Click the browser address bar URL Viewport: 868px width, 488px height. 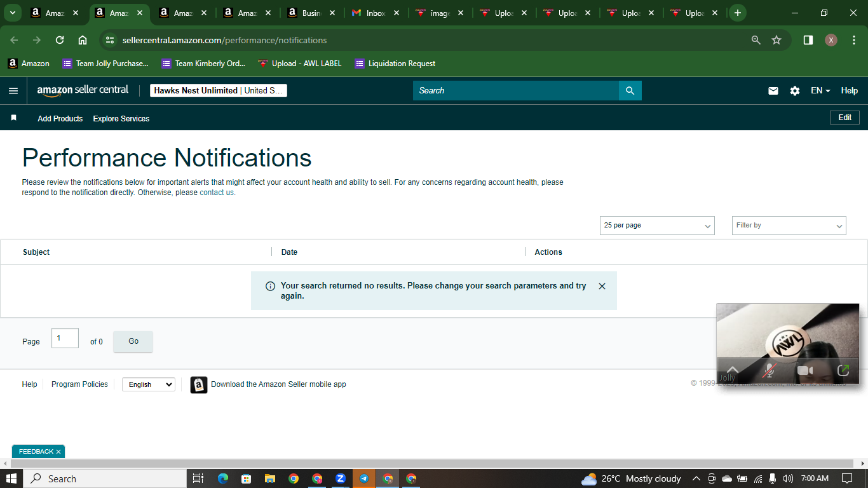(x=224, y=40)
